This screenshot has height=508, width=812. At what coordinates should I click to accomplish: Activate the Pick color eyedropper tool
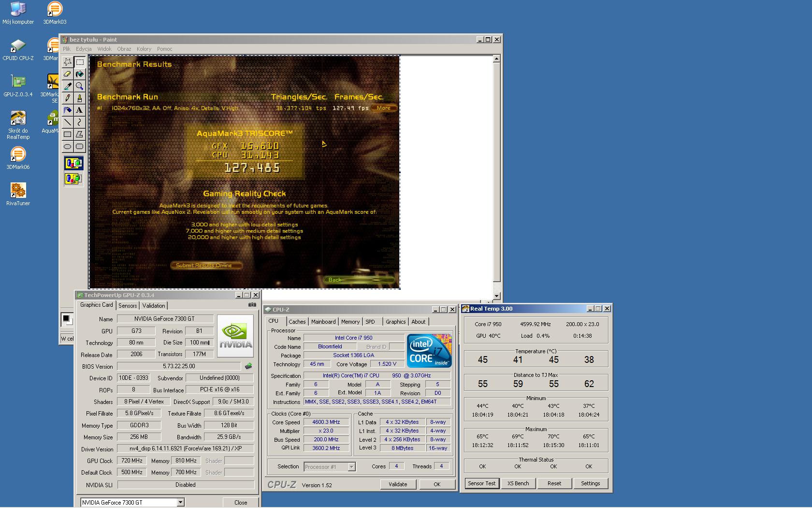point(68,86)
